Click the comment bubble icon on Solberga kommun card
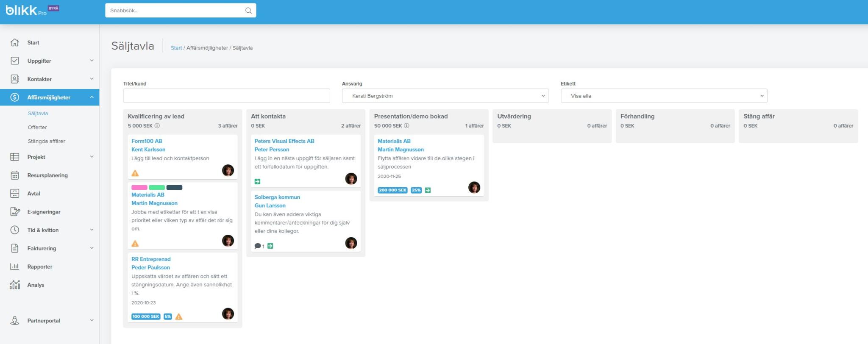The width and height of the screenshot is (868, 344). 257,246
